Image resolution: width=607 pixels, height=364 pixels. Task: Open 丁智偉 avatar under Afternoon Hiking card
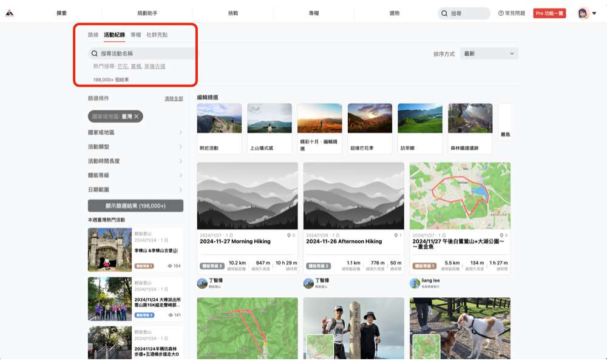pyautogui.click(x=308, y=283)
